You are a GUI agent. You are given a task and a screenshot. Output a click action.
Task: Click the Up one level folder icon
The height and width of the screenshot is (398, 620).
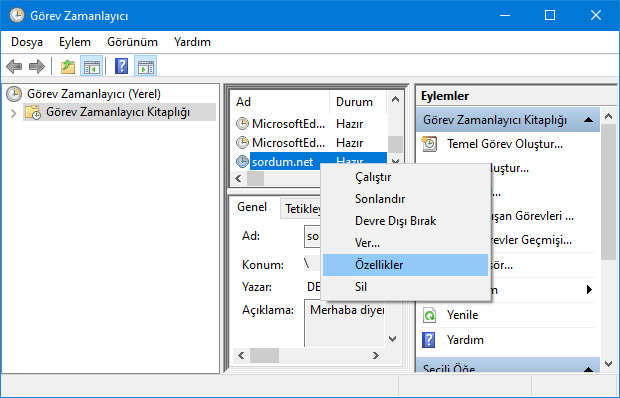(68, 66)
